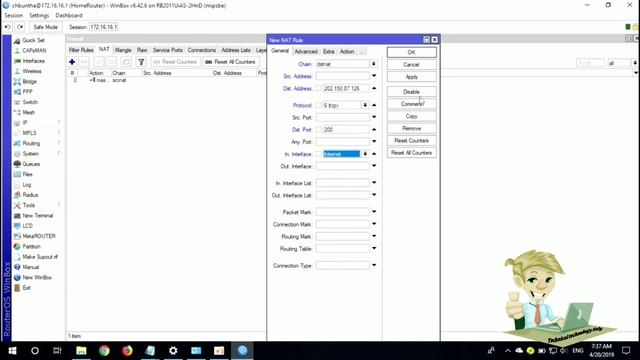The image size is (640, 360).
Task: Open the Interfaces menu item
Action: [x=33, y=61]
